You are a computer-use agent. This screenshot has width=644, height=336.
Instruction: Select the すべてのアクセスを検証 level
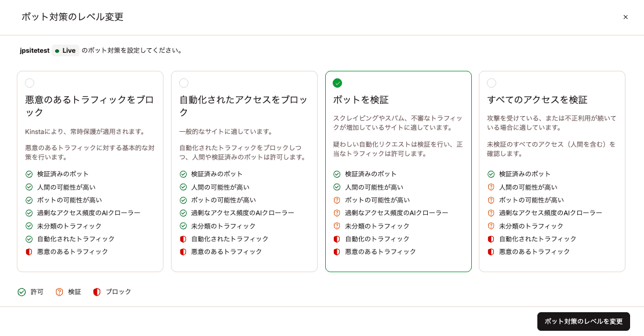(x=492, y=82)
